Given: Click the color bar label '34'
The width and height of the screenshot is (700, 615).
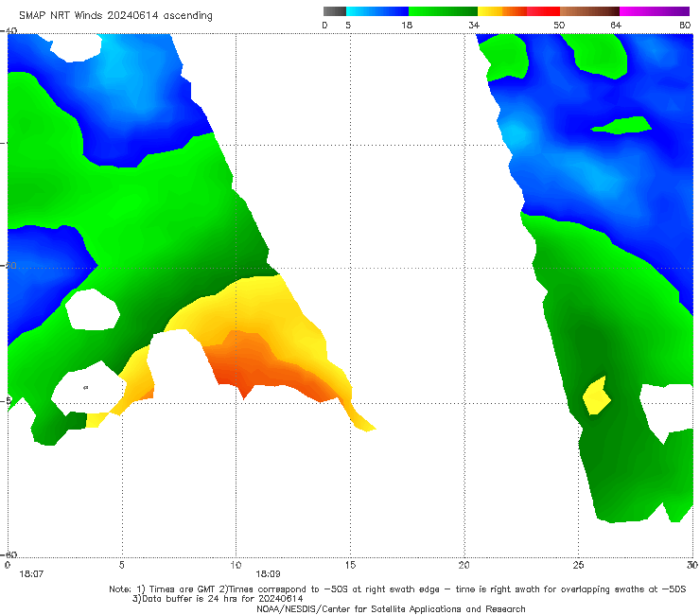Looking at the screenshot, I should (474, 25).
